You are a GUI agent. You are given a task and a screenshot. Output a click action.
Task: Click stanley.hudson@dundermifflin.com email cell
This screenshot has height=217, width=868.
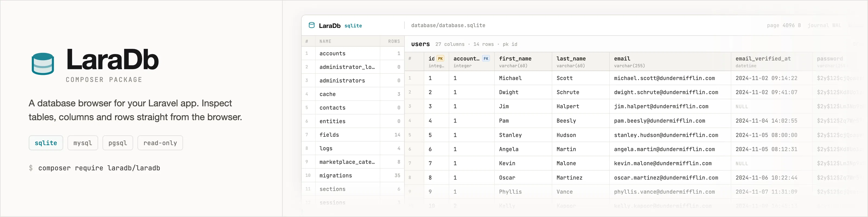tap(670, 135)
